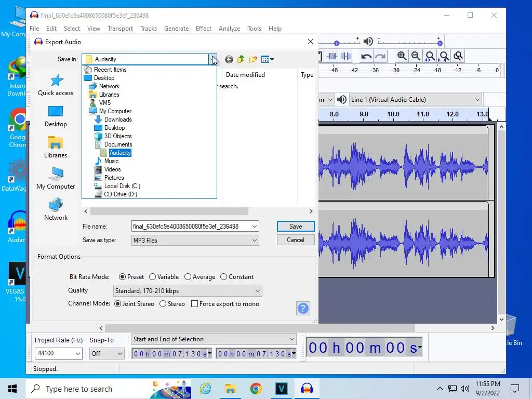Go back to last folder visited
Image resolution: width=532 pixels, height=399 pixels.
coord(229,59)
